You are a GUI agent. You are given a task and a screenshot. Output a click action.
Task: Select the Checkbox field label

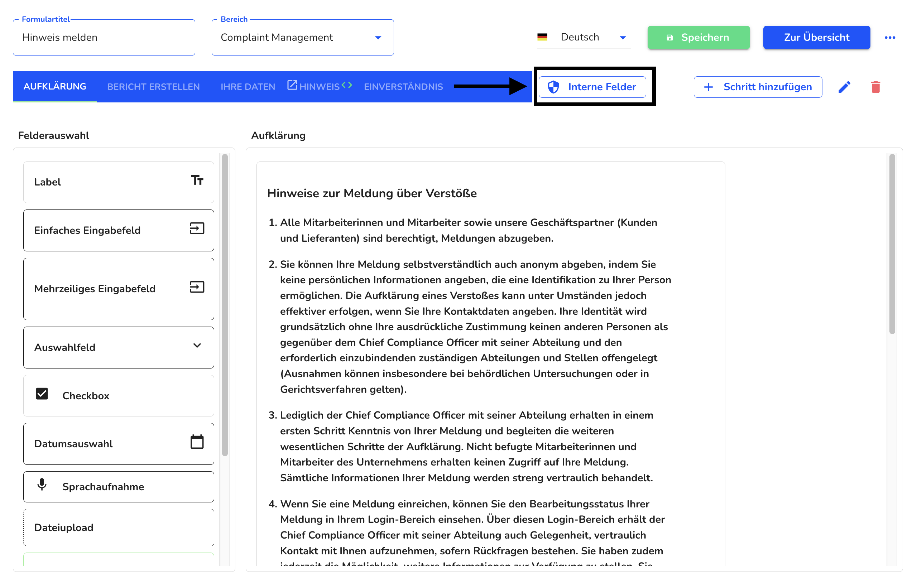point(86,396)
